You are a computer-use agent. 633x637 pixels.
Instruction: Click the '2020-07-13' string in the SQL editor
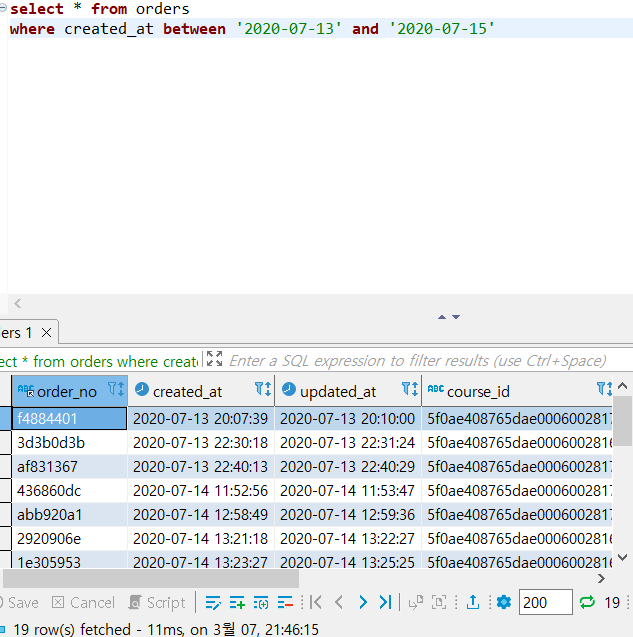288,29
